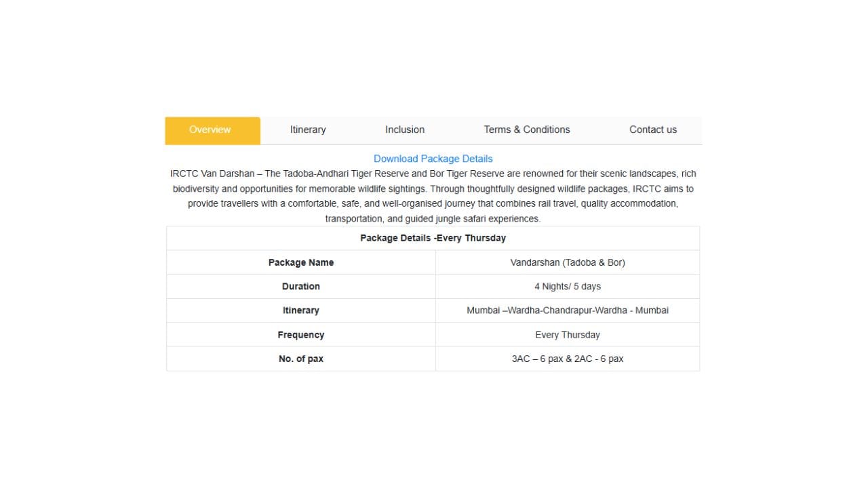
Task: Click the 'Package Name' row label
Action: (x=301, y=262)
